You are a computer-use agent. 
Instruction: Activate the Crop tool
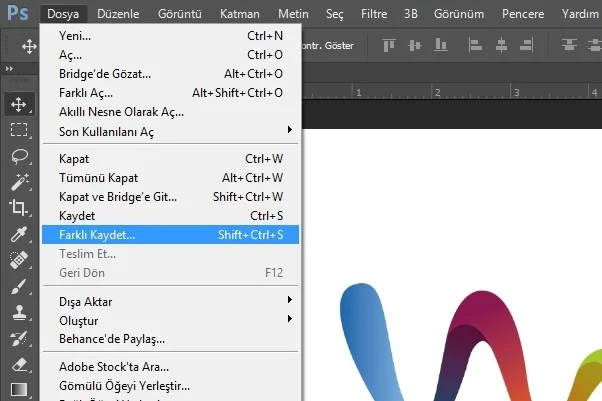point(18,208)
